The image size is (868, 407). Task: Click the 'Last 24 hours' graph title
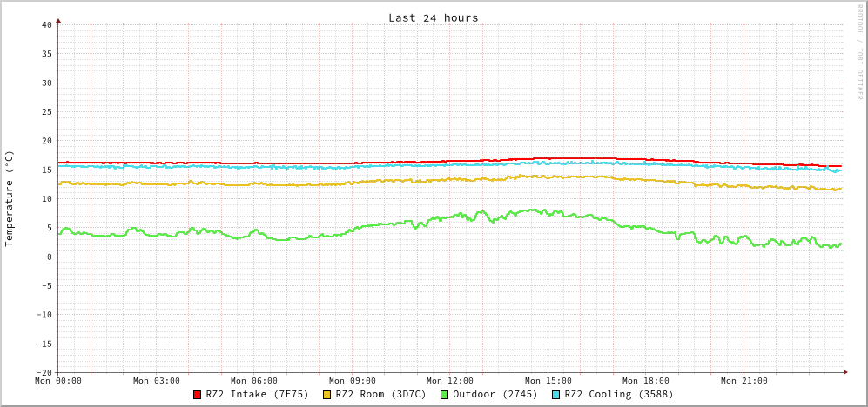click(x=433, y=17)
